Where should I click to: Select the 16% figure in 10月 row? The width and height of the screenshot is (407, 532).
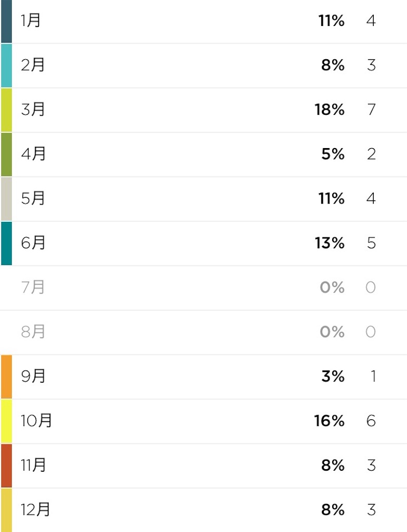coord(329,421)
